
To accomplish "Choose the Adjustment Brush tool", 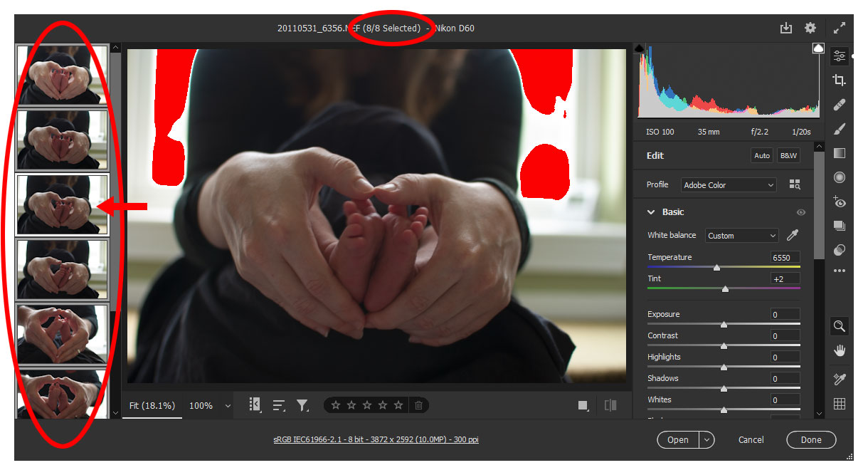I will point(840,129).
